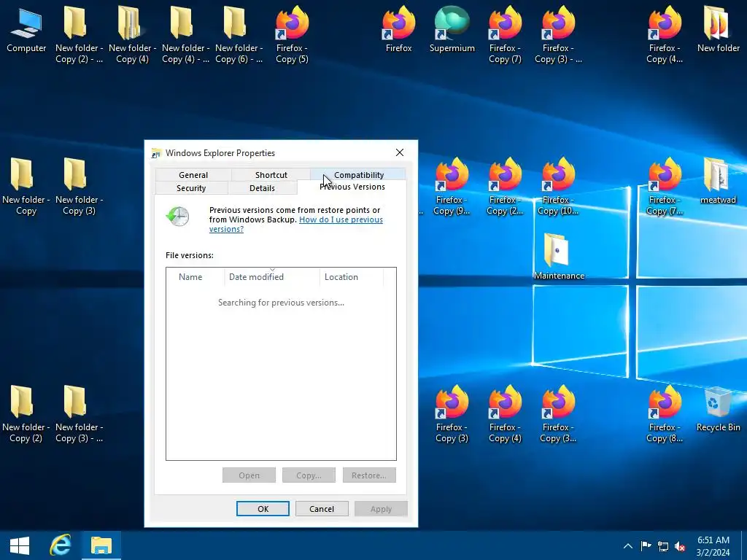Select the New folder - Copy (3) icon
The image size is (747, 560).
(79, 186)
